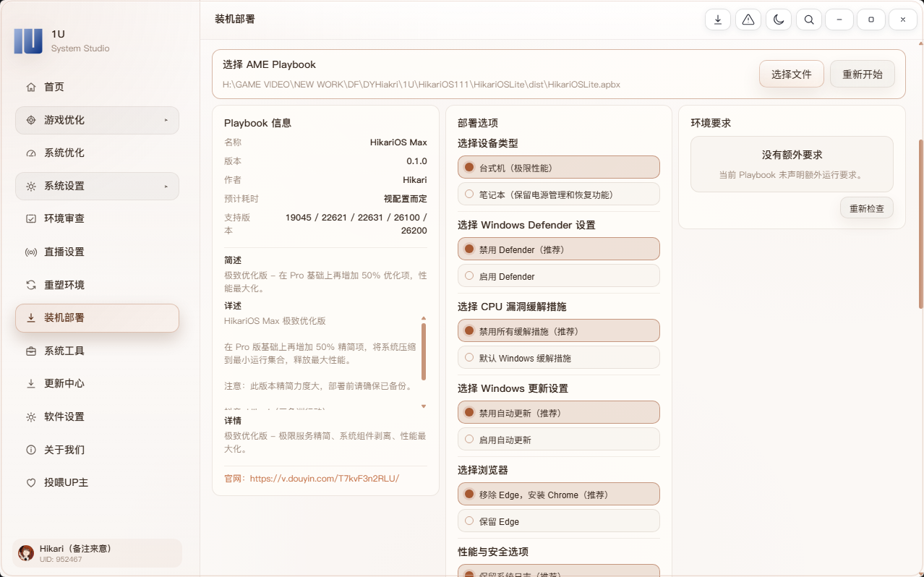
Task: Click the gauge icon beside 系统优化
Action: click(x=31, y=153)
